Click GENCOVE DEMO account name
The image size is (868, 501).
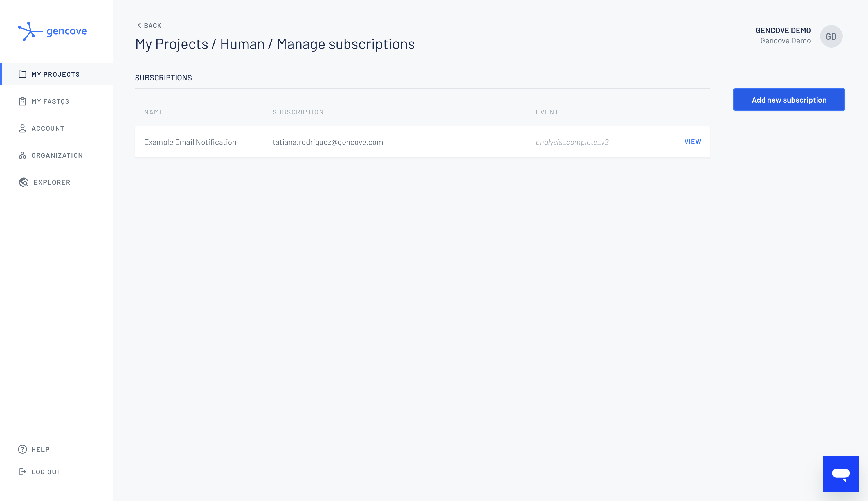tap(783, 30)
